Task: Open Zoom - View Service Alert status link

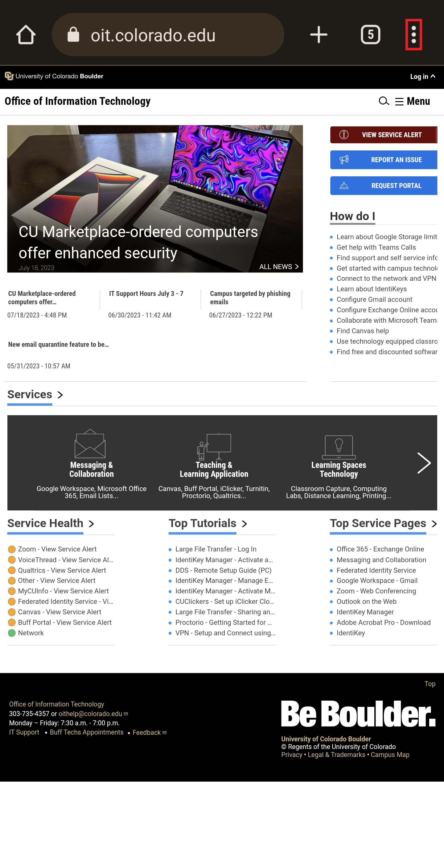Action: click(57, 549)
